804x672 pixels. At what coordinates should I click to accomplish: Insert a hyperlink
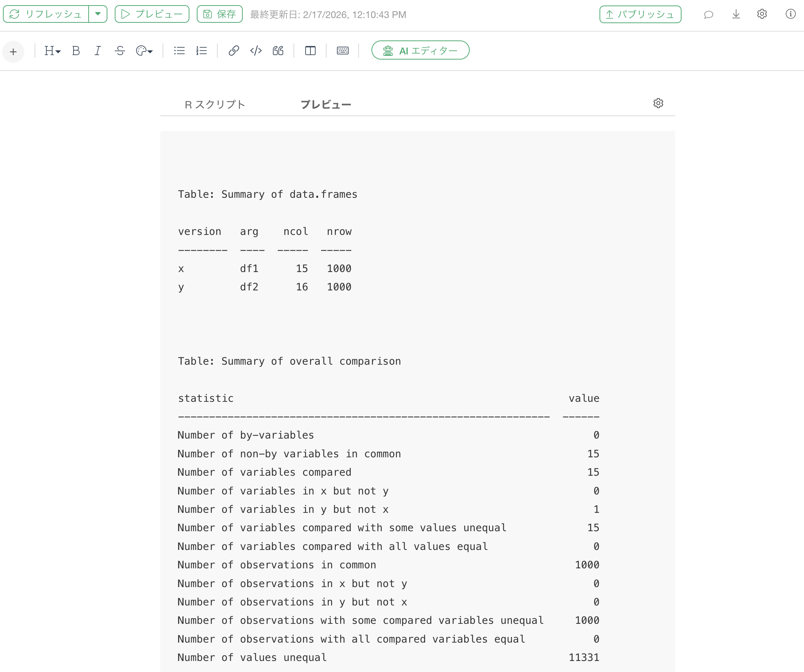point(234,50)
